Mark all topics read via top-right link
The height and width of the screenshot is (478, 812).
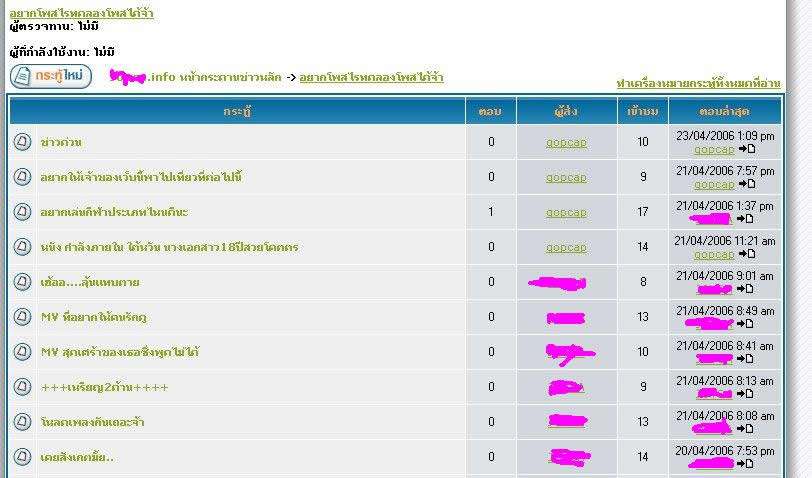click(x=699, y=83)
